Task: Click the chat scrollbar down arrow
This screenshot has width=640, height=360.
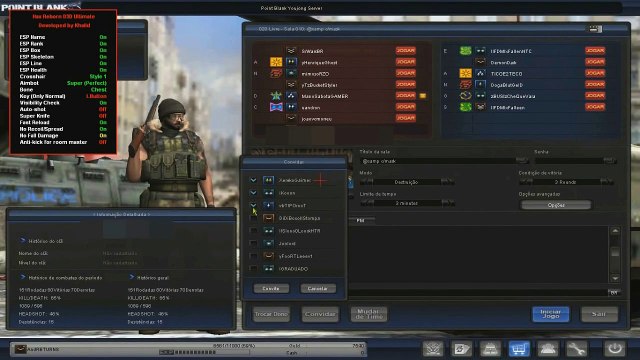Action: 615,278
